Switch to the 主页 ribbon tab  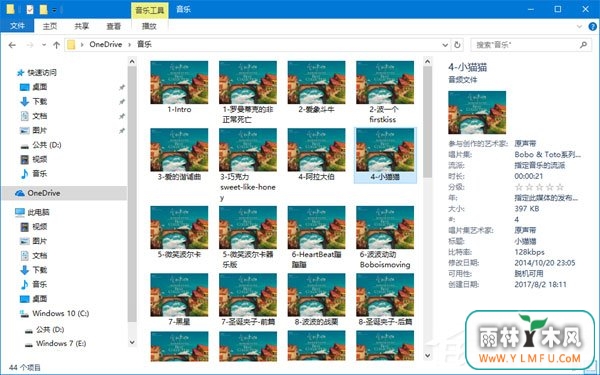[x=50, y=26]
